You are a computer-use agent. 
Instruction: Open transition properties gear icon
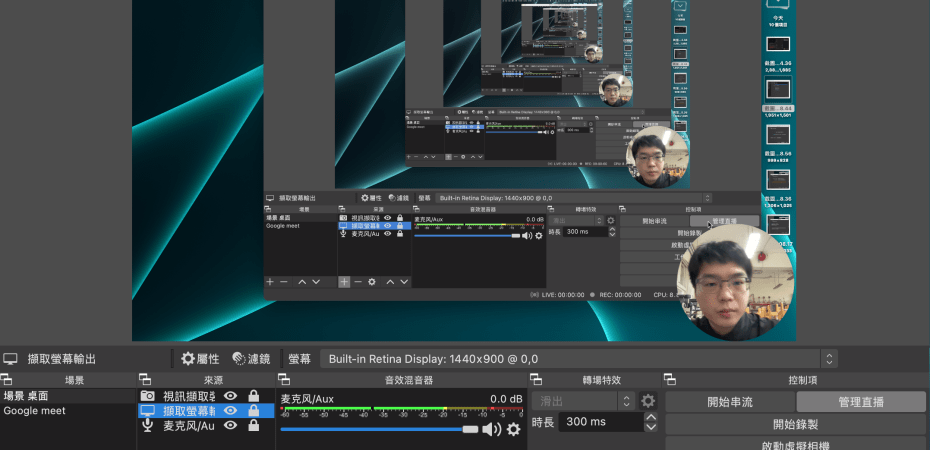click(648, 401)
